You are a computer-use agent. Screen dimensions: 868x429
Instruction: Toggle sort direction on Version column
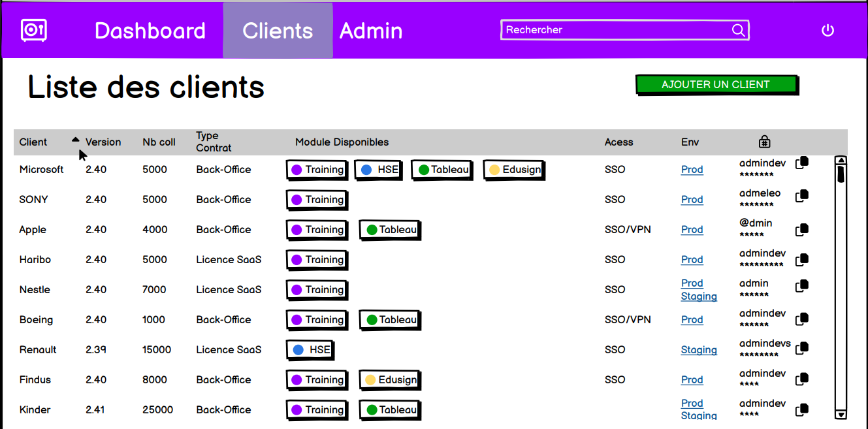click(x=76, y=140)
